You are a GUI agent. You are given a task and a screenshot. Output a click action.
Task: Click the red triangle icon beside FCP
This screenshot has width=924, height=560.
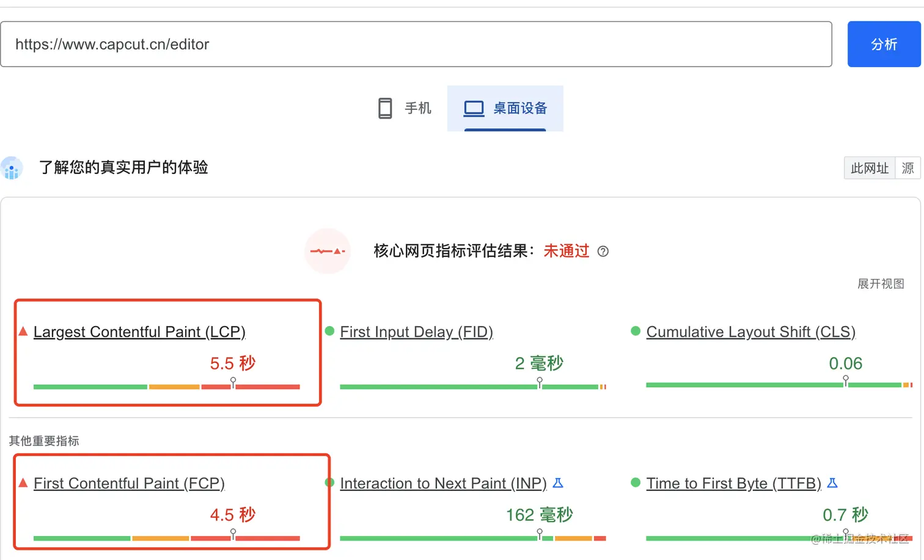[23, 482]
